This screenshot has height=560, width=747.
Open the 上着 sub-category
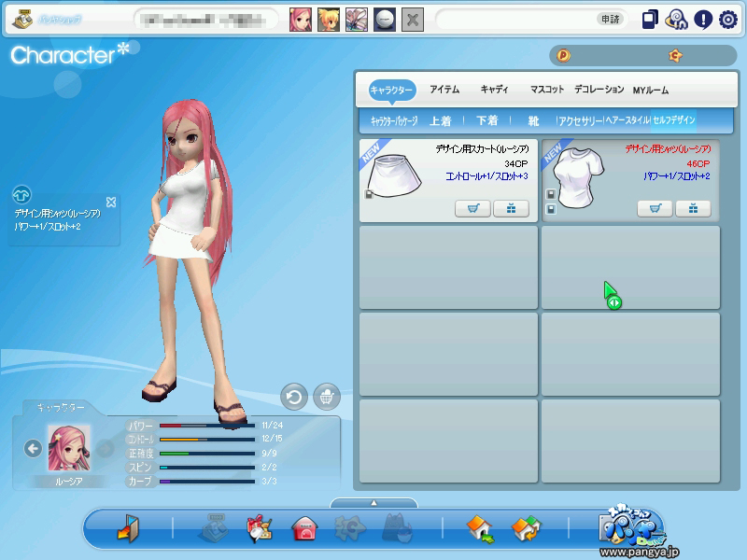(440, 121)
